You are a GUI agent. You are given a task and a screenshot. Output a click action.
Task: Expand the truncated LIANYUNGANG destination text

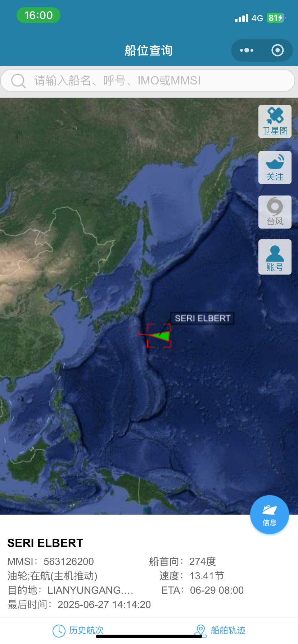[90, 590]
